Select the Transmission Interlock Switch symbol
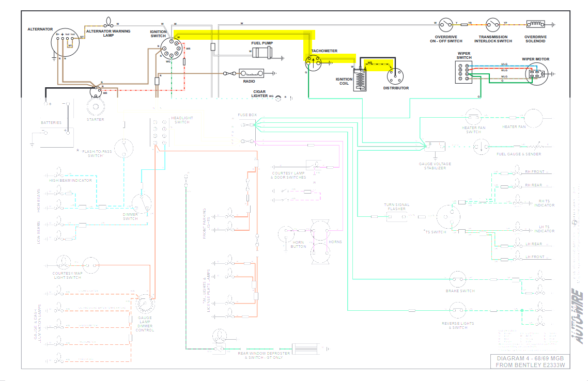Viewport: 588px width, 381px height. (x=493, y=25)
